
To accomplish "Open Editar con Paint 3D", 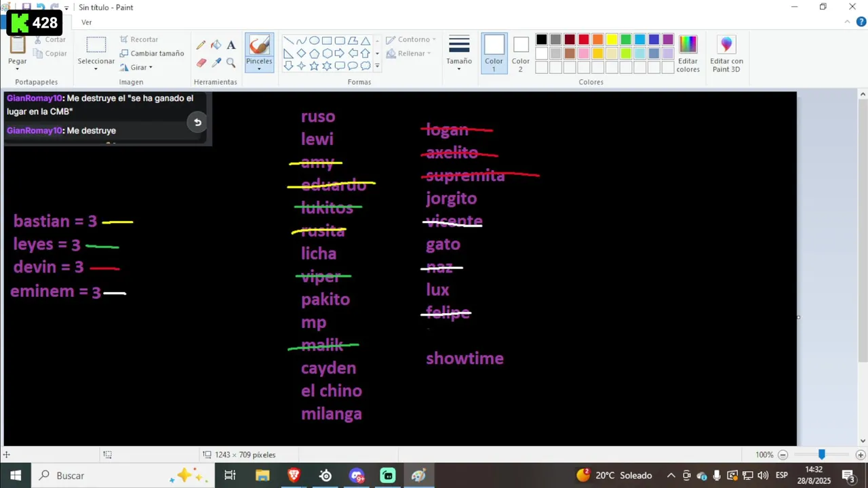I will (x=726, y=54).
